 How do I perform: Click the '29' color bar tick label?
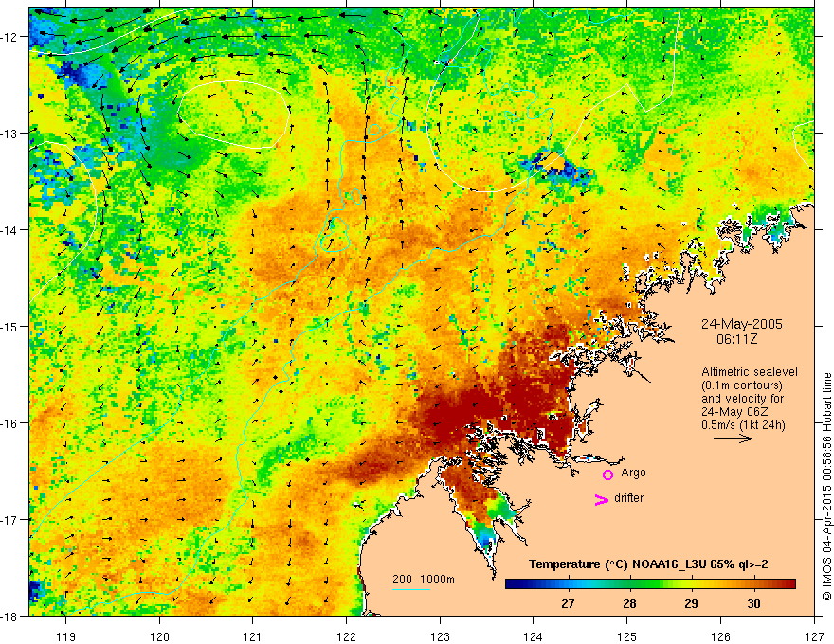(691, 603)
